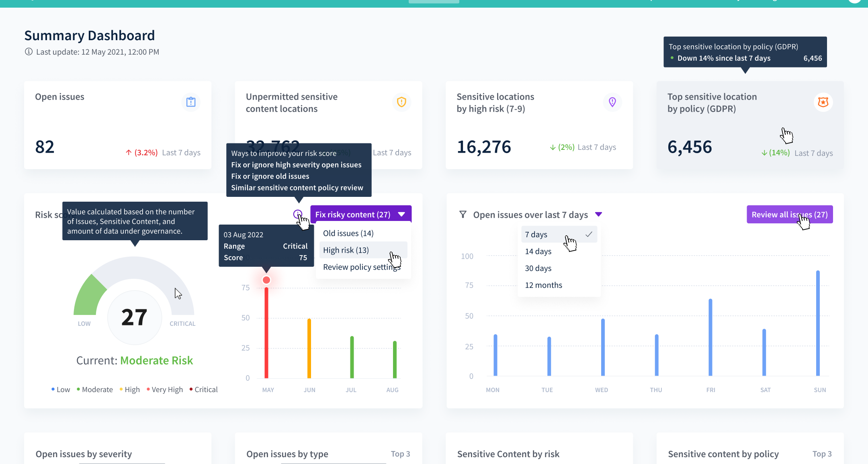Click the green AUG bar in risk chart
The width and height of the screenshot is (868, 464).
(x=395, y=360)
